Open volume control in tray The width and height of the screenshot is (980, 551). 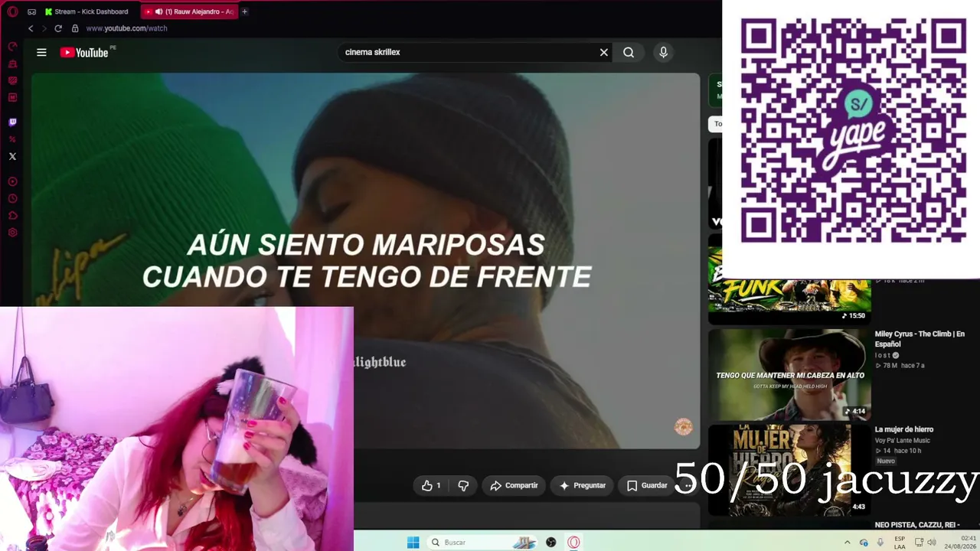point(932,543)
